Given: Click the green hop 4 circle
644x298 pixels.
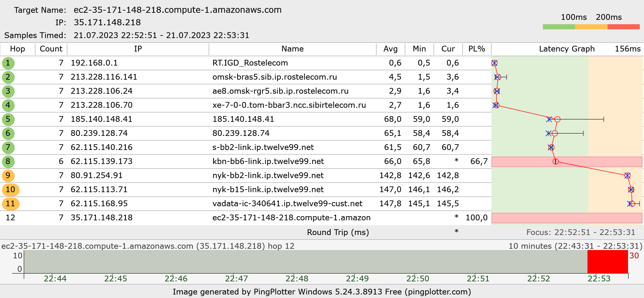Looking at the screenshot, I should [8, 105].
